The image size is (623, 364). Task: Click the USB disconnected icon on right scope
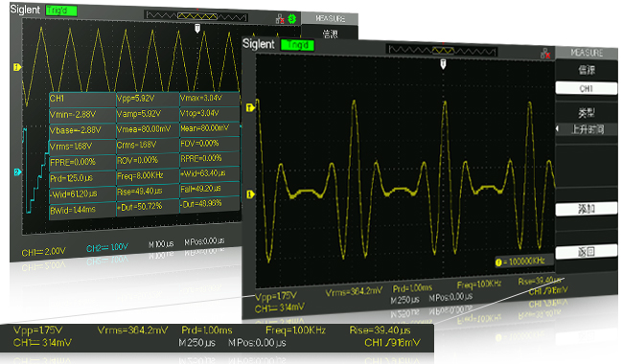546,54
